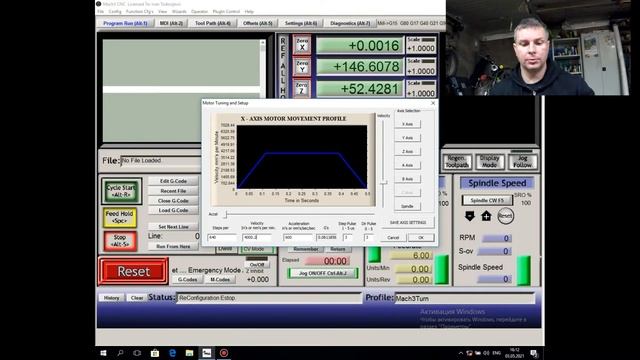Switch to Diagnostics (Alt-7) tab
This screenshot has height=360, width=640.
[350, 24]
